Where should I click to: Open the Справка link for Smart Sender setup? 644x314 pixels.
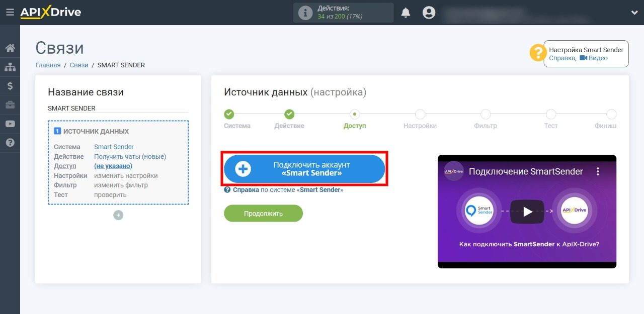coord(562,58)
